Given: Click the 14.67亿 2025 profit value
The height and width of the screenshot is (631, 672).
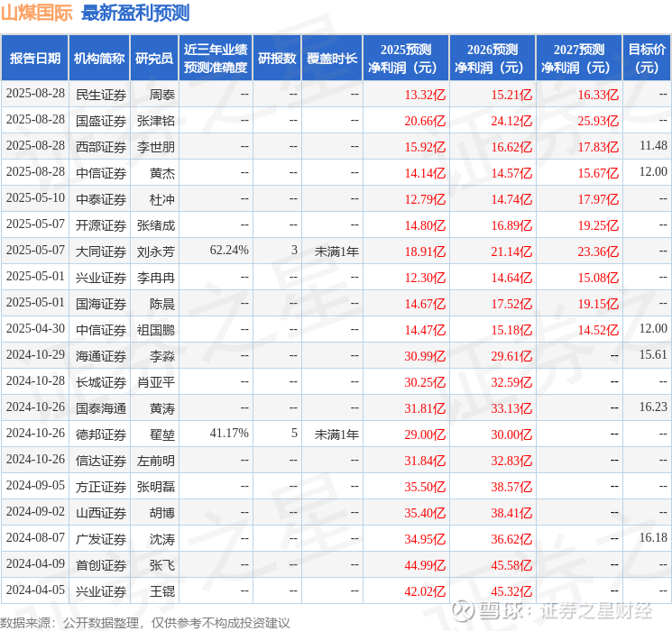Looking at the screenshot, I should point(425,304).
